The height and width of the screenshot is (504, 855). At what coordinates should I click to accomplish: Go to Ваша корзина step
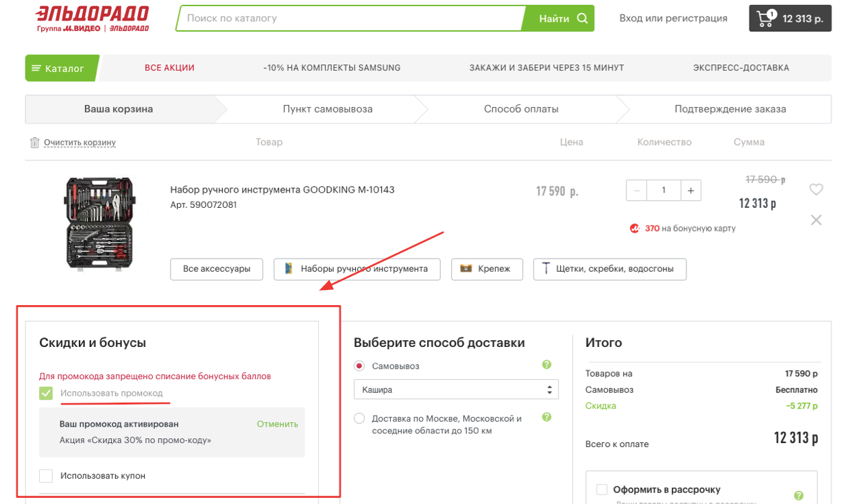coord(119,109)
